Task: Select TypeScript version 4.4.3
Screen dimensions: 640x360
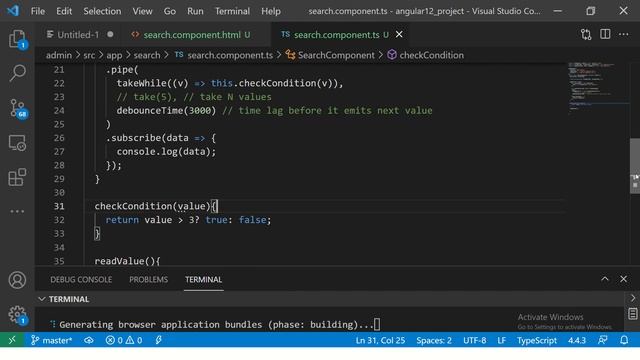Action: [577, 340]
